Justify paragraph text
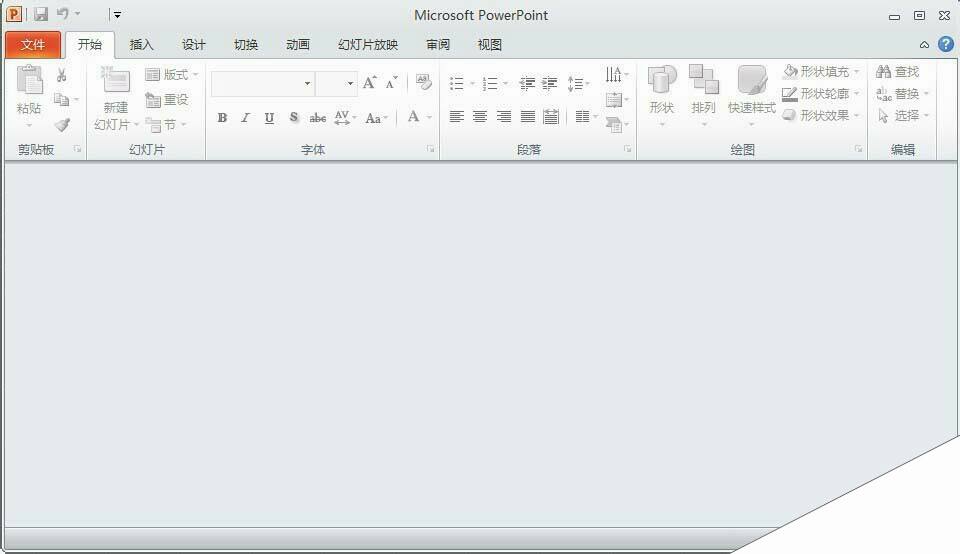960x554 pixels. click(528, 116)
